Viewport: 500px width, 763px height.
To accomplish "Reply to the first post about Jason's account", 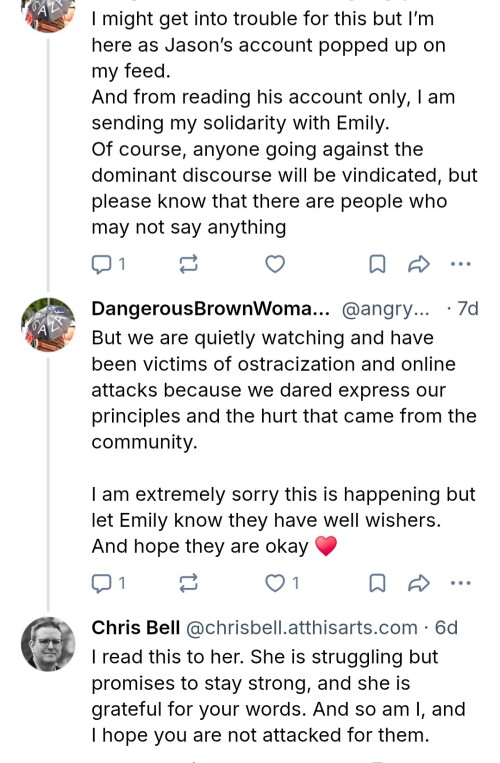I will pos(108,264).
